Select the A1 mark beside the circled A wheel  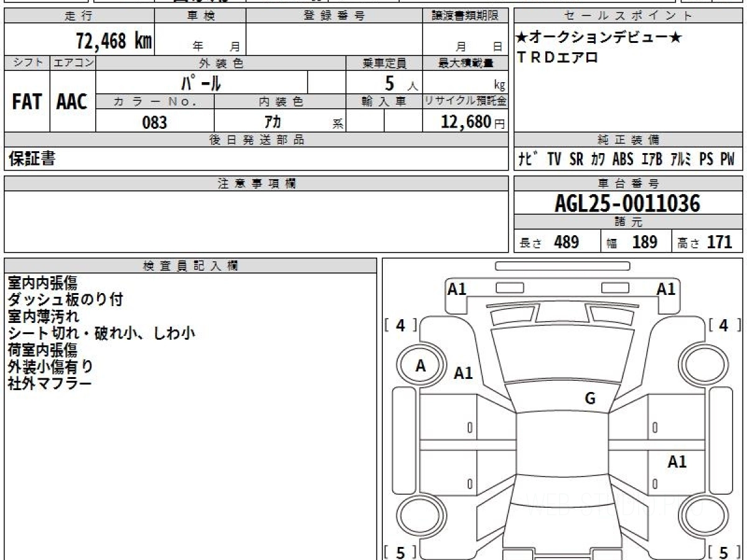click(463, 373)
